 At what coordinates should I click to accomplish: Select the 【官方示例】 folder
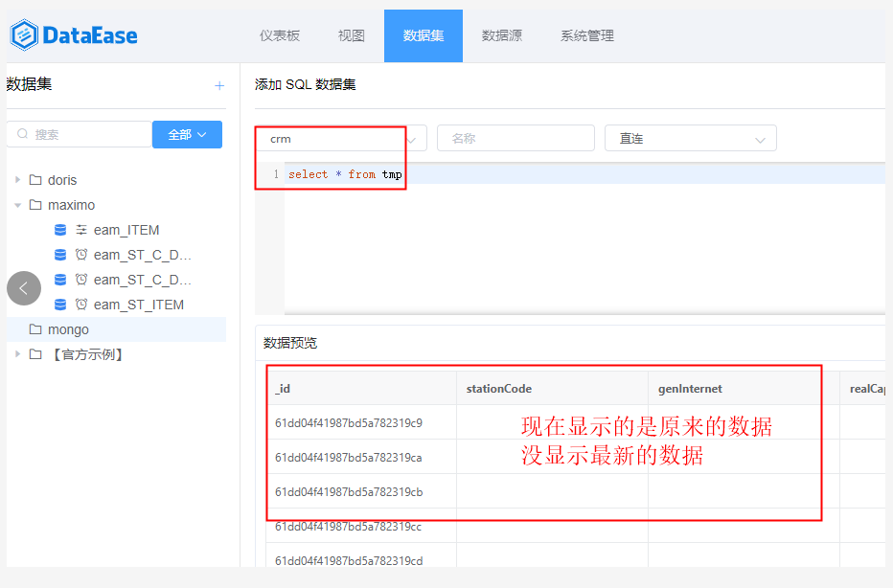pyautogui.click(x=87, y=354)
